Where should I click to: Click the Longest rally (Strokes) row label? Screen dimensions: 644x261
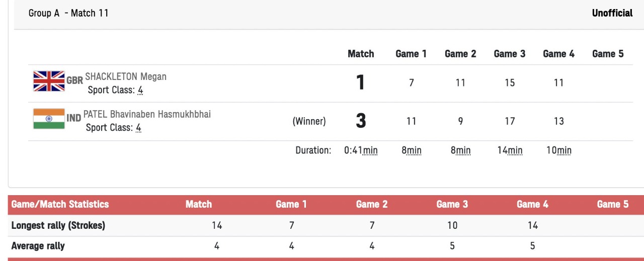(x=58, y=225)
